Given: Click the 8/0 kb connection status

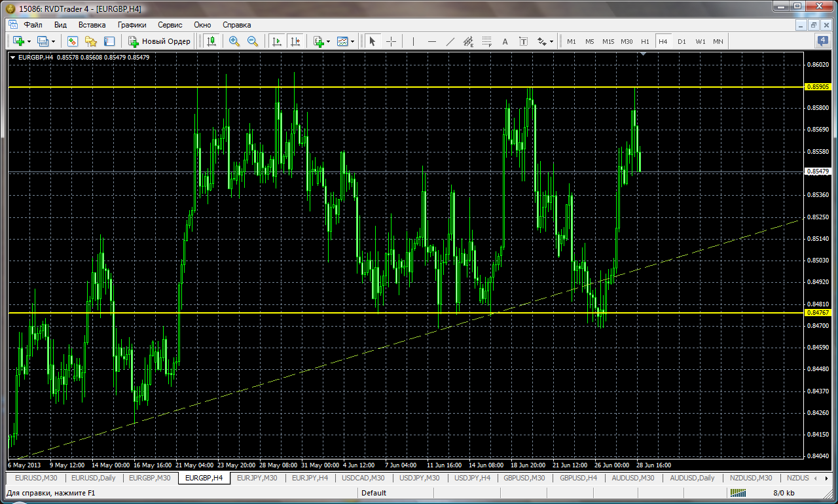Looking at the screenshot, I should coord(784,493).
